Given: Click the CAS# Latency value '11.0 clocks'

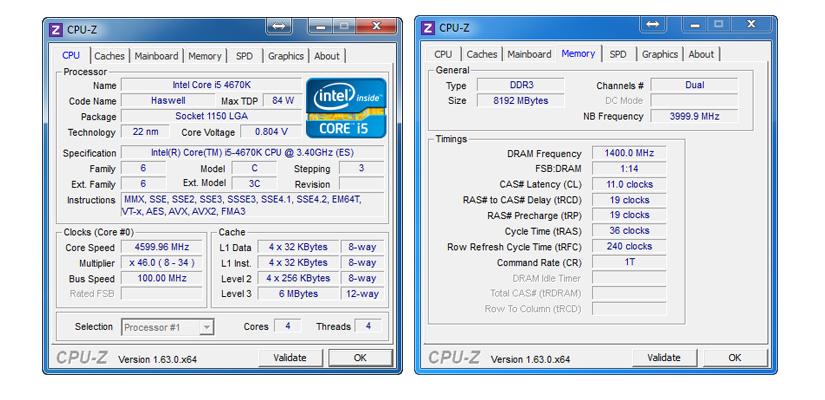Looking at the screenshot, I should (629, 184).
